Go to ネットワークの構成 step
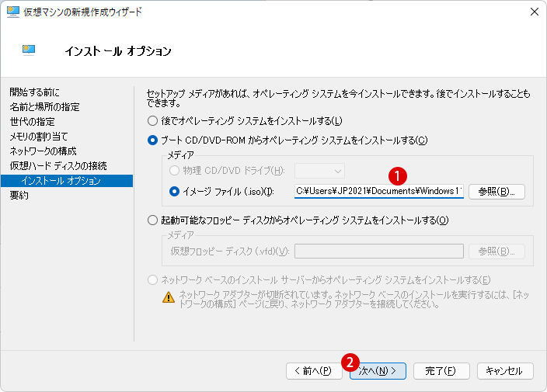 [x=43, y=151]
